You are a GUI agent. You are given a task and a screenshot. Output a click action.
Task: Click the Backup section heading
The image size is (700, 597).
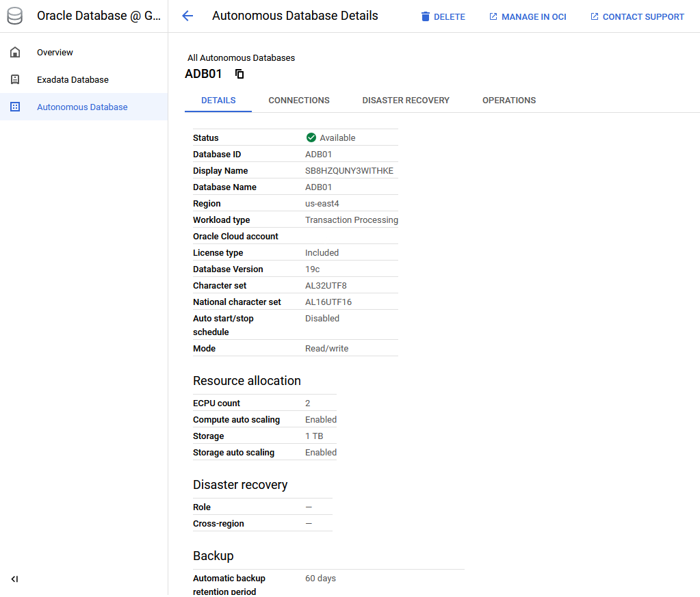click(213, 556)
